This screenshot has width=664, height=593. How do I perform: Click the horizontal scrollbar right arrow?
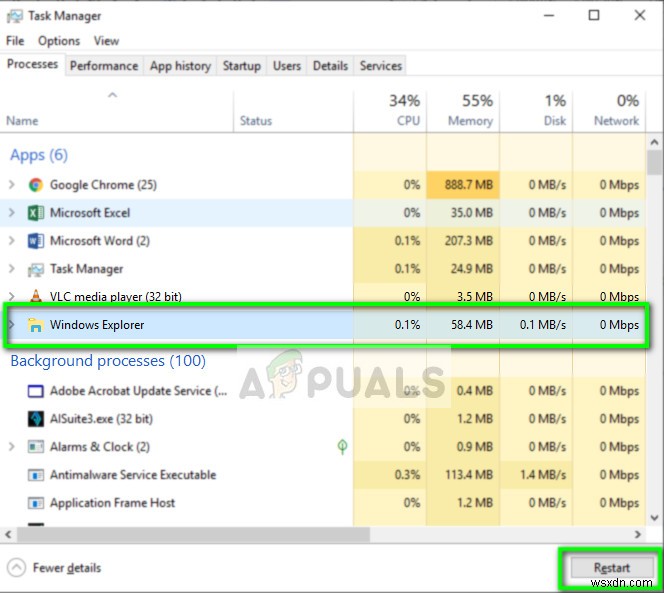[x=638, y=535]
